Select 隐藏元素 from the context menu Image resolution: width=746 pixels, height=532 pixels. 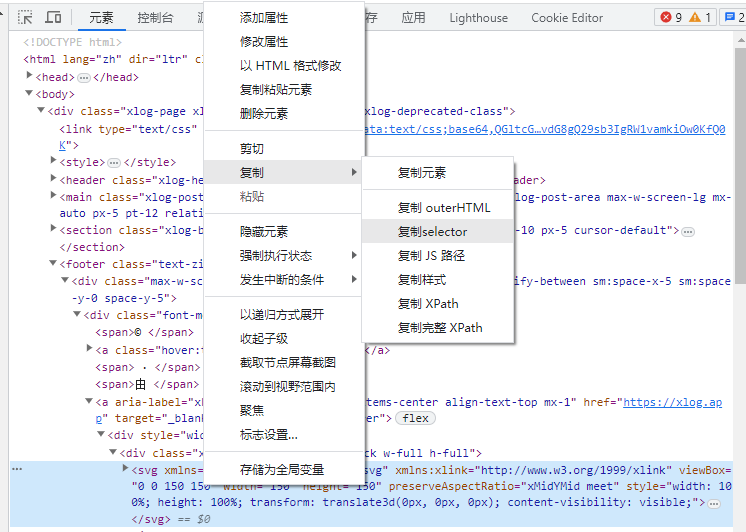(264, 231)
